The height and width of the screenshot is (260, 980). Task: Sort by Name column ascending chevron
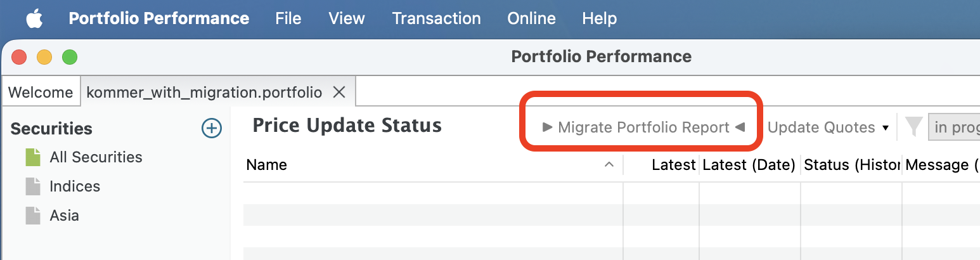[609, 165]
